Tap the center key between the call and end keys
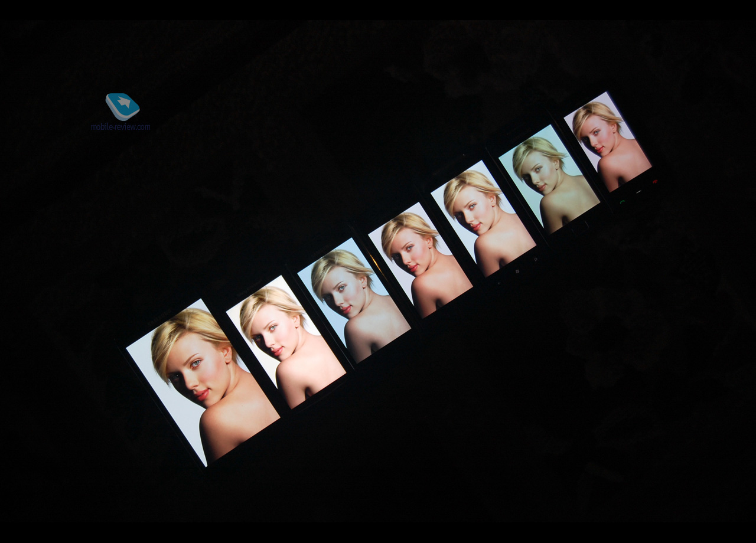 pyautogui.click(x=638, y=192)
